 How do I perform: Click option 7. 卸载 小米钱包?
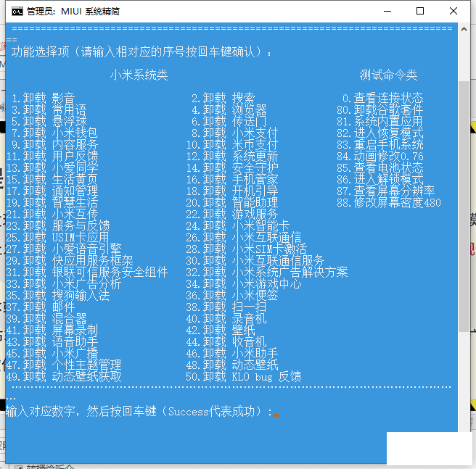55,133
